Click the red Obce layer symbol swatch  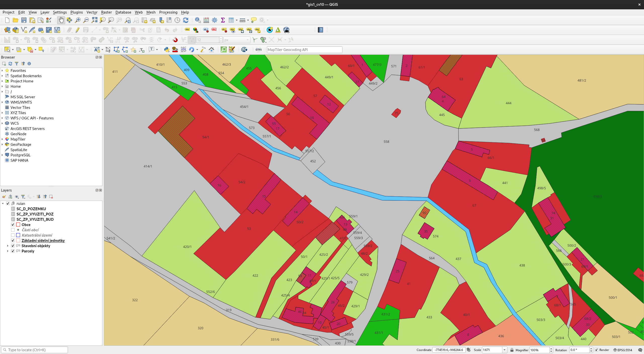pyautogui.click(x=18, y=225)
